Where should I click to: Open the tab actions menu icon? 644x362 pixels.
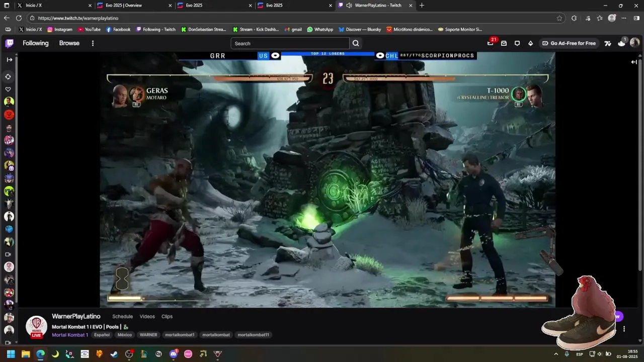click(x=7, y=6)
